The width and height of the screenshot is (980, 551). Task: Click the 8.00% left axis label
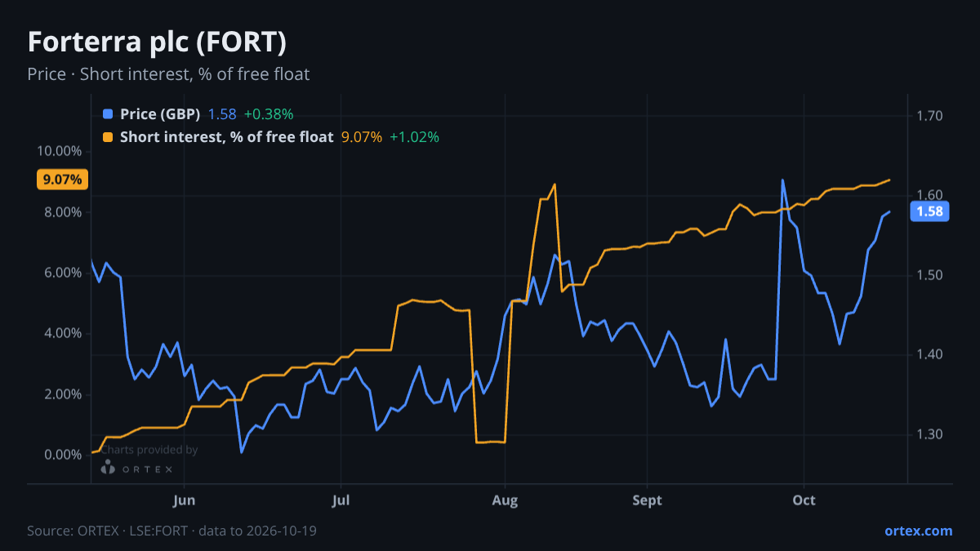tap(61, 212)
